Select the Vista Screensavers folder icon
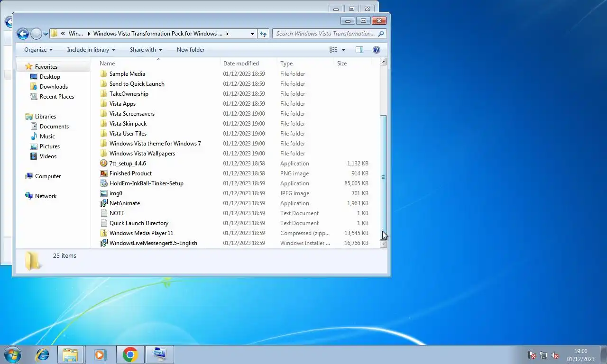The height and width of the screenshot is (364, 607). click(x=104, y=114)
